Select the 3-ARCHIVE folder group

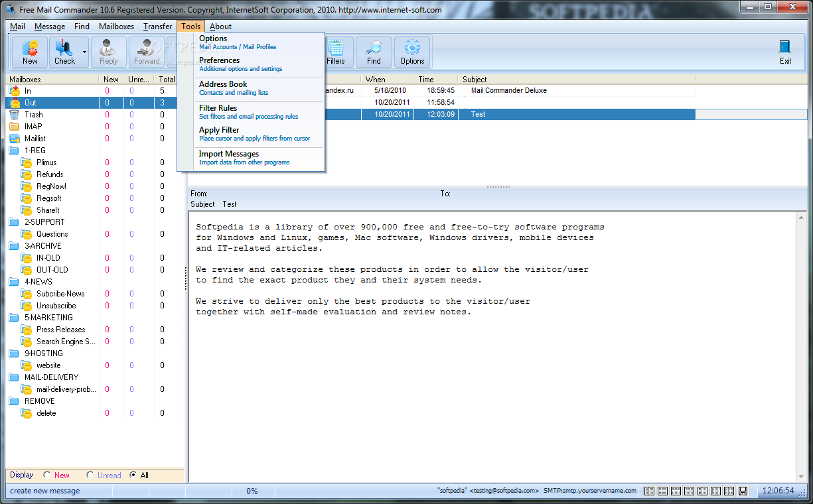(x=42, y=246)
